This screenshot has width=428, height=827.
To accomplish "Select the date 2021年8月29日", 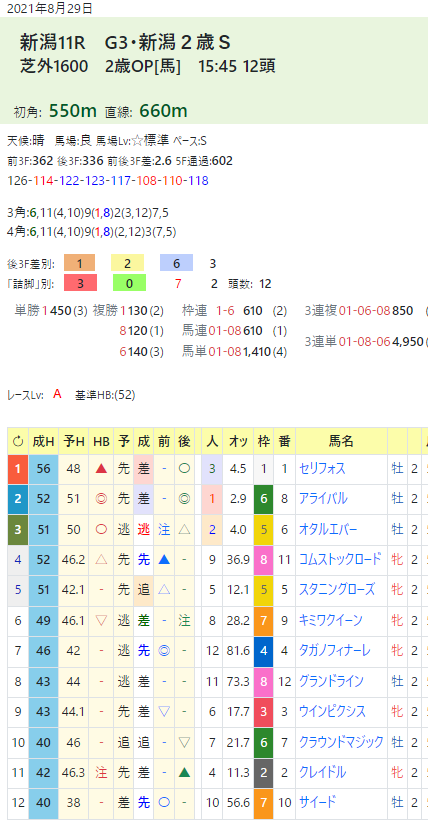I will pyautogui.click(x=50, y=8).
